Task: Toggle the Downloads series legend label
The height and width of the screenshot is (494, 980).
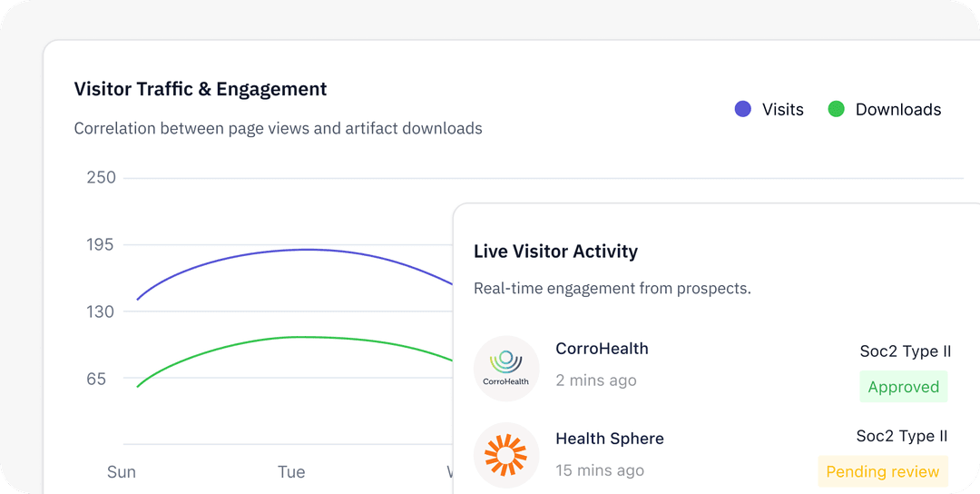Action: (x=897, y=109)
